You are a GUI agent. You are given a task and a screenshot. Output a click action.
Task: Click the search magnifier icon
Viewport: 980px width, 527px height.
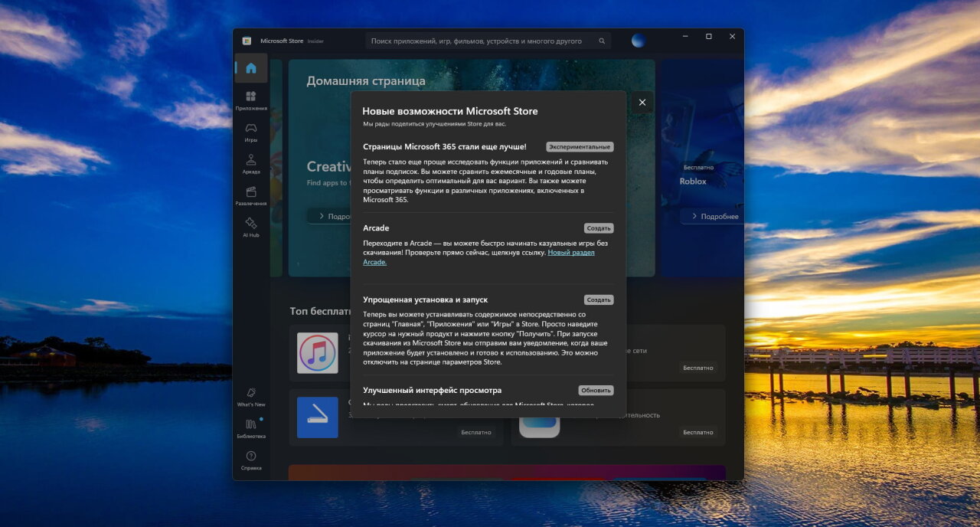602,41
